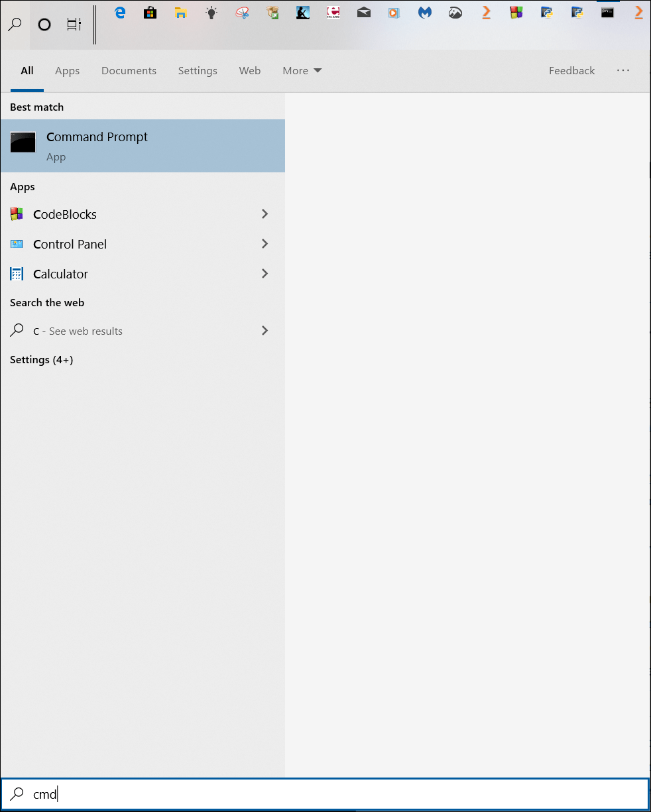Switch to the Settings search tab
Screen dimensions: 651x812
(198, 70)
